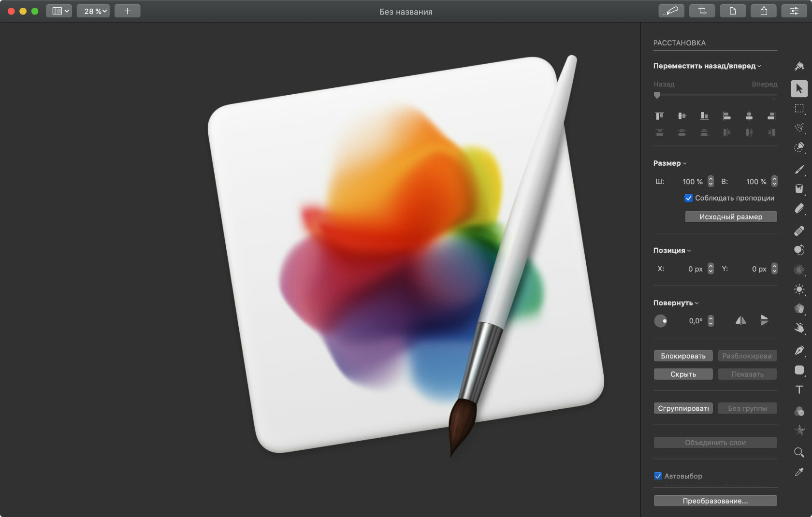Select the Pen tool
812x517 pixels.
pyautogui.click(x=799, y=350)
